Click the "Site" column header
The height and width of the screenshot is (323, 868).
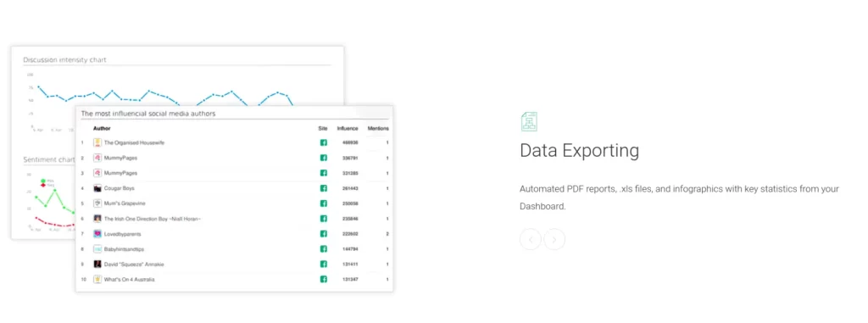point(323,129)
